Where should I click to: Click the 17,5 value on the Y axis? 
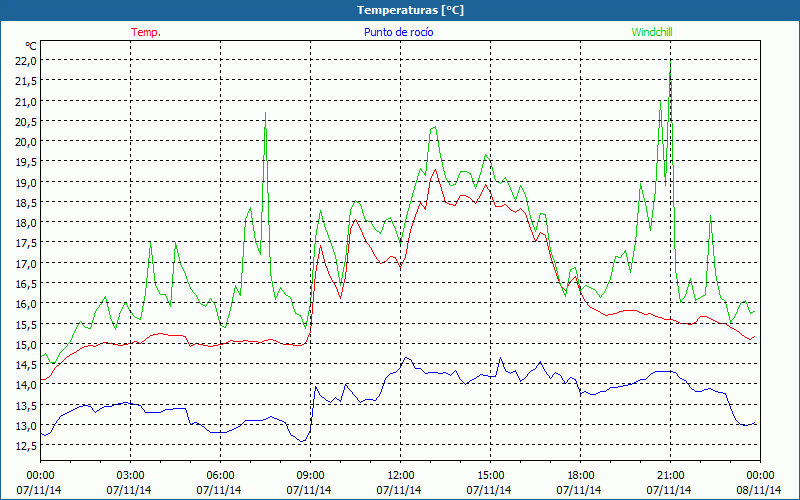(27, 243)
